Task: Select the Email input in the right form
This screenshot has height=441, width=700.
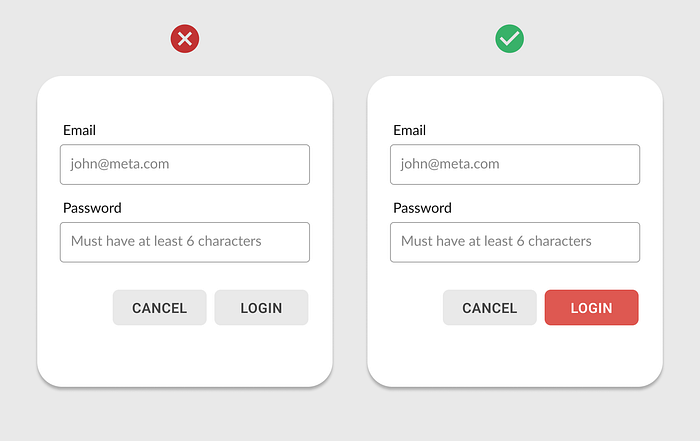Action: click(515, 164)
